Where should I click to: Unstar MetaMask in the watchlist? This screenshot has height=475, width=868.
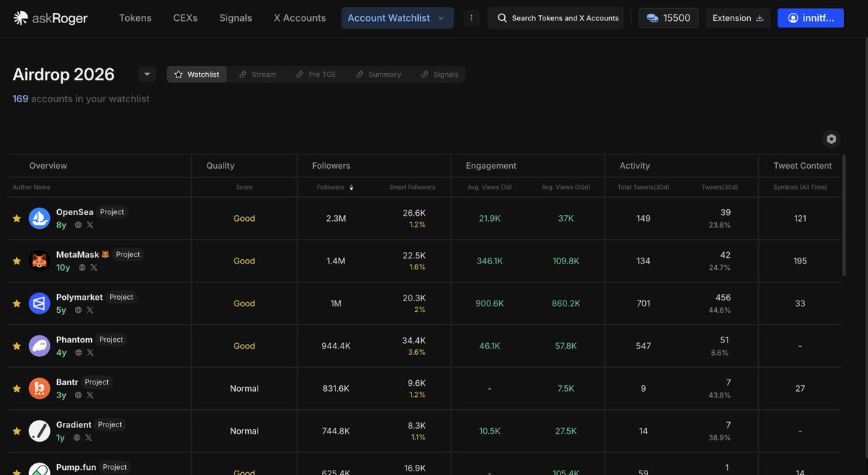click(17, 261)
